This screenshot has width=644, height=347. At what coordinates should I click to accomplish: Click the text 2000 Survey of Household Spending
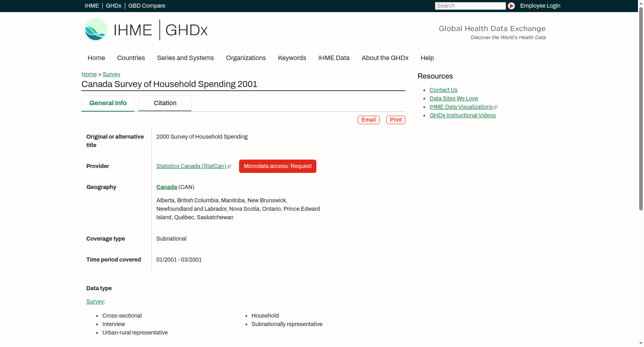pyautogui.click(x=202, y=137)
